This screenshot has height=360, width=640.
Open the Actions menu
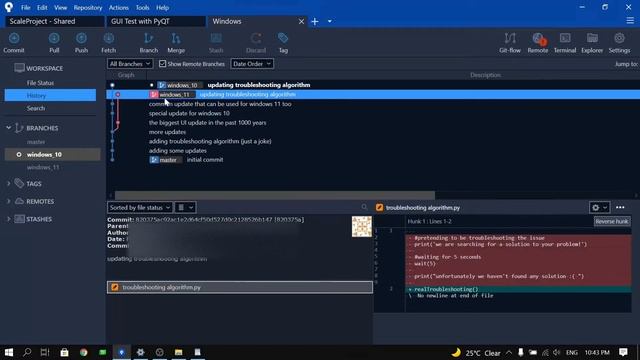tap(118, 7)
